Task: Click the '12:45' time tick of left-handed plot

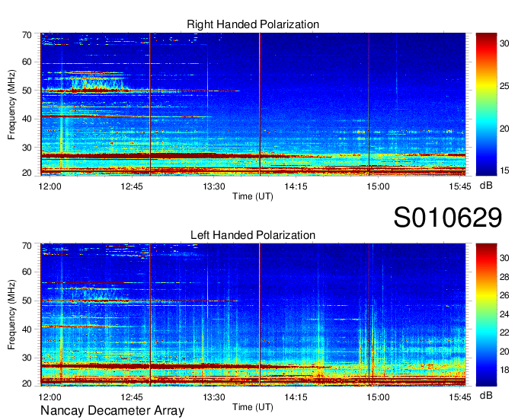Action: click(x=132, y=397)
